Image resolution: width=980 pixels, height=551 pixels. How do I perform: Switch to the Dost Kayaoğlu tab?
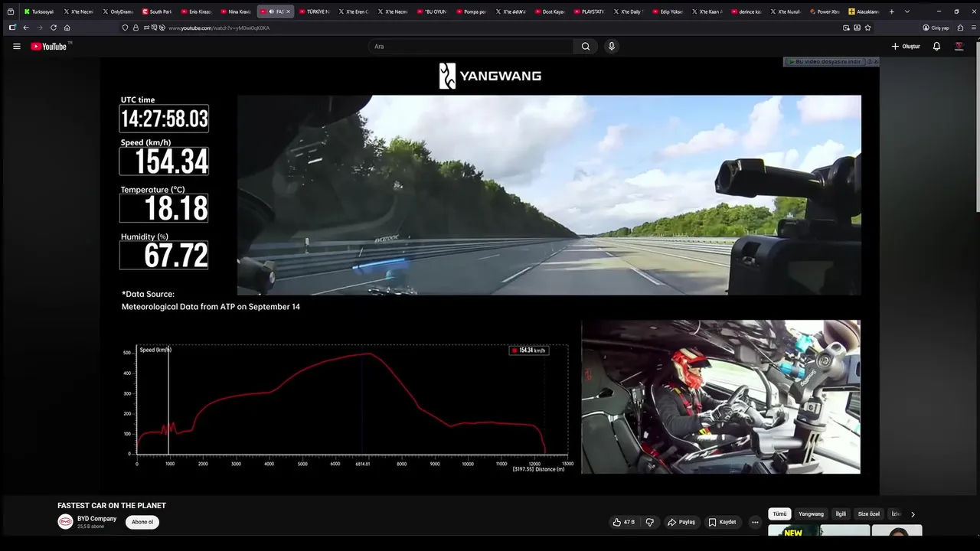(x=550, y=11)
